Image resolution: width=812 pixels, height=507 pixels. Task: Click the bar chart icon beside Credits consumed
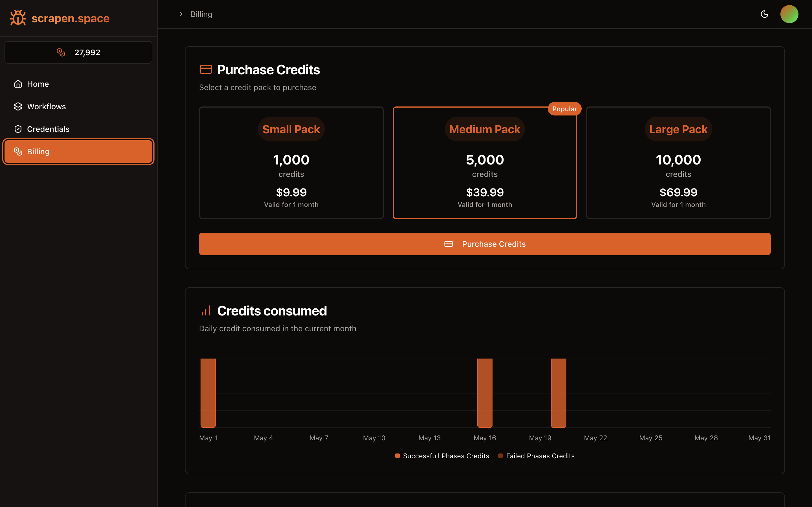[x=206, y=310]
